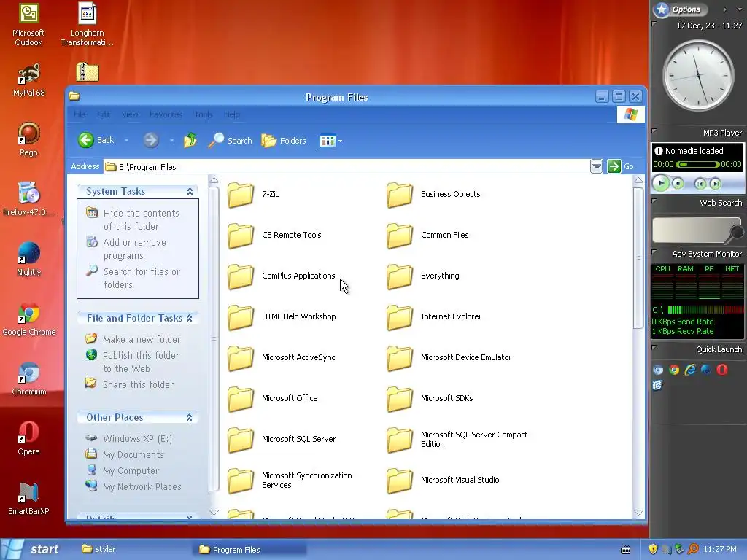Select the 7-Zip folder icon
747x560 pixels.
tap(241, 194)
